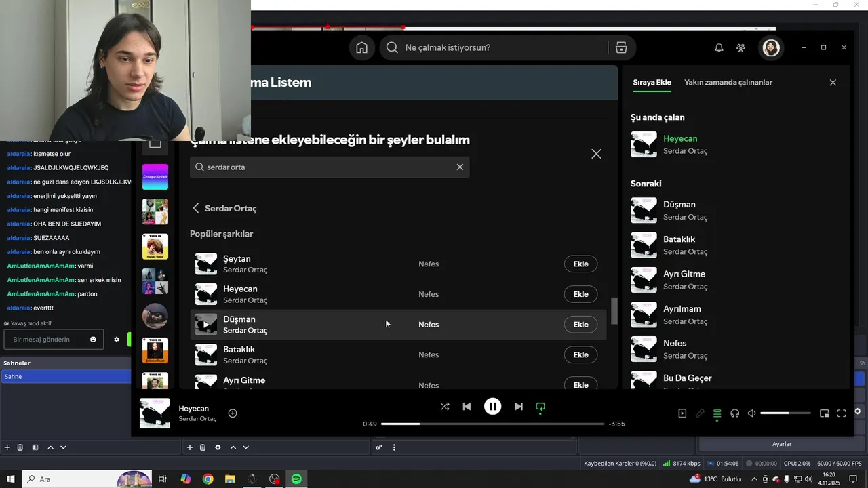Click Ekle for the Düşman track
Image resolution: width=868 pixels, height=488 pixels.
pyautogui.click(x=580, y=325)
